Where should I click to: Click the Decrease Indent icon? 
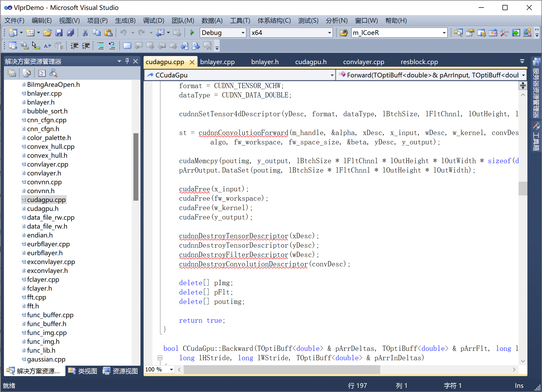coord(74,46)
